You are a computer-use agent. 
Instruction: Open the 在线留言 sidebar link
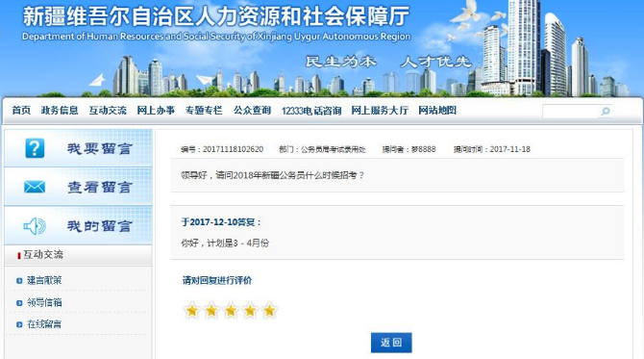coord(44,324)
